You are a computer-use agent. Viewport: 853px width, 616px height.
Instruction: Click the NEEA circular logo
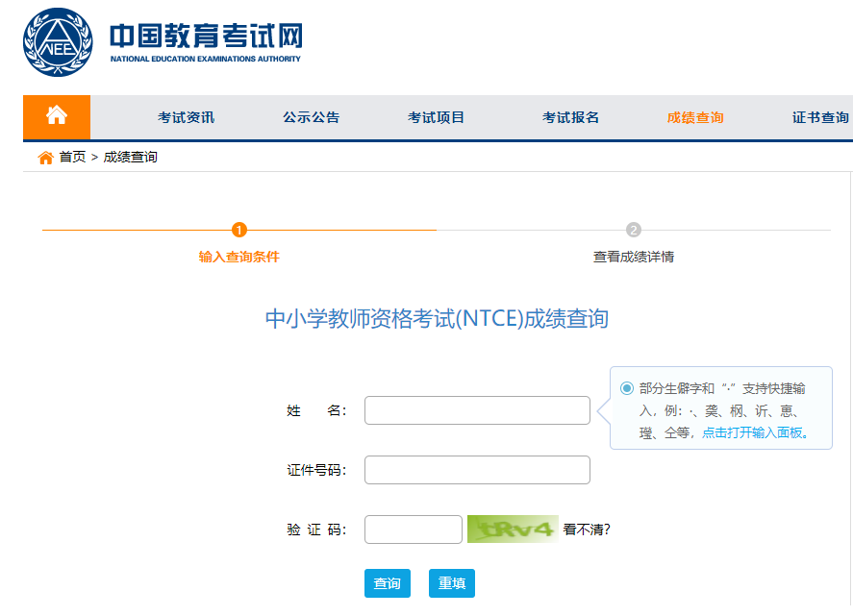pos(55,41)
